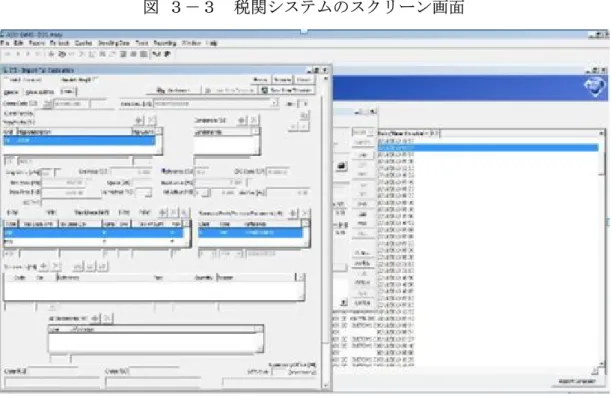Open the Edit menu
612x396 pixels.
[x=18, y=43]
